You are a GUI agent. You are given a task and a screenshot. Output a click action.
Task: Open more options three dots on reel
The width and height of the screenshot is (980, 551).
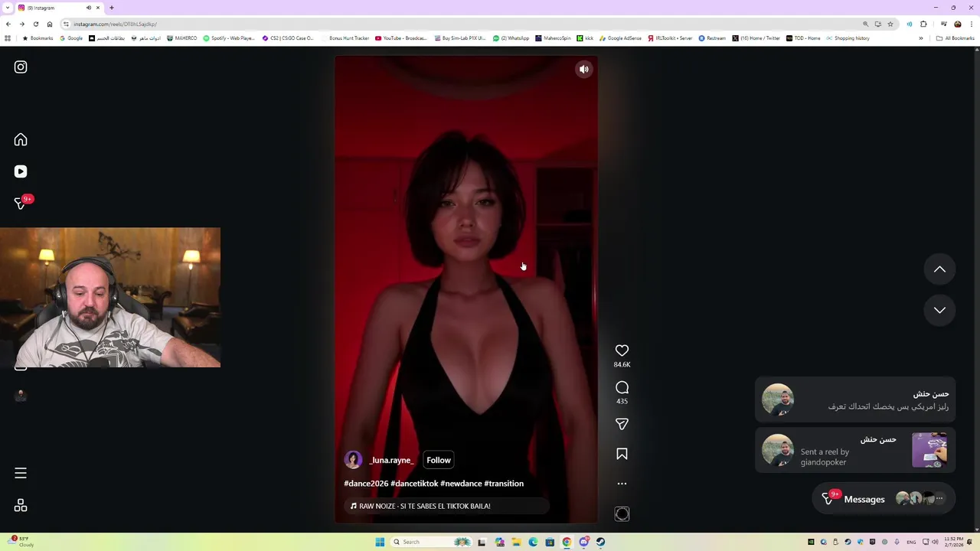622,484
